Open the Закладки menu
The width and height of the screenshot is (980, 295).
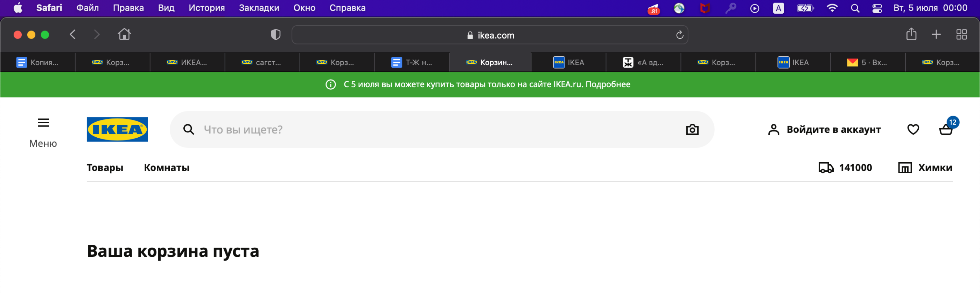(259, 8)
